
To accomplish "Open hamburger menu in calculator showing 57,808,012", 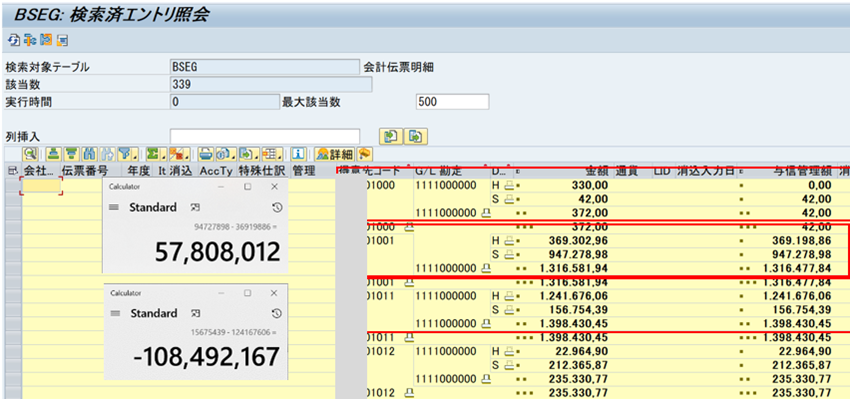I will [x=114, y=208].
